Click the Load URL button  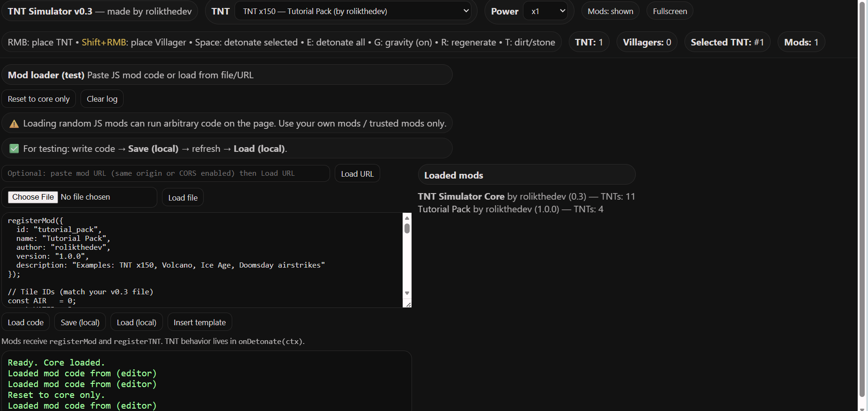click(357, 174)
